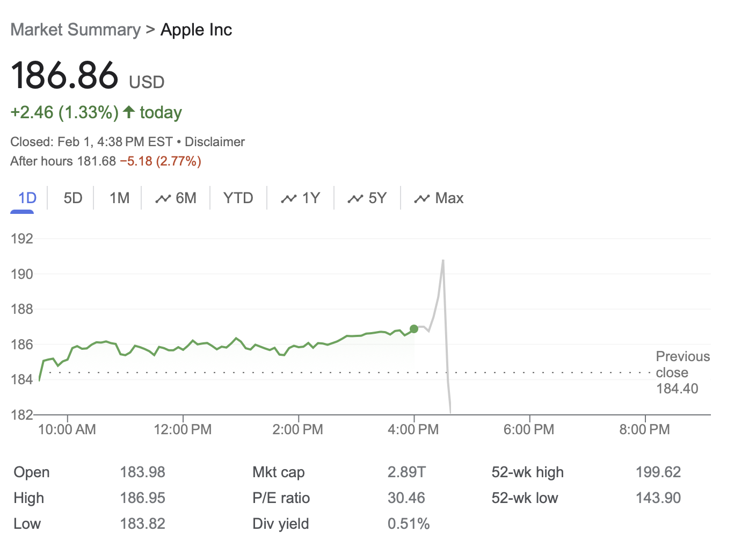Switch to the 5D range tab

click(73, 198)
